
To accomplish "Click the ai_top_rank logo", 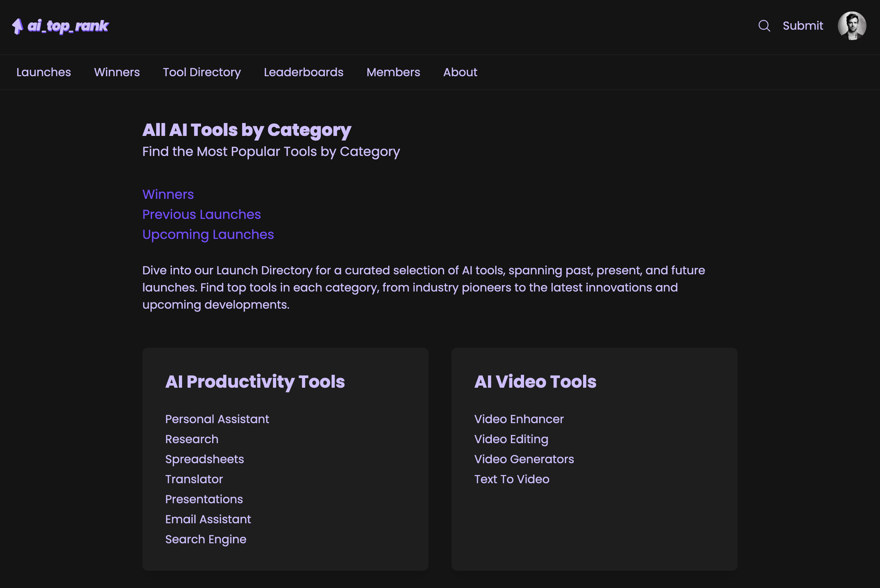I will point(60,26).
